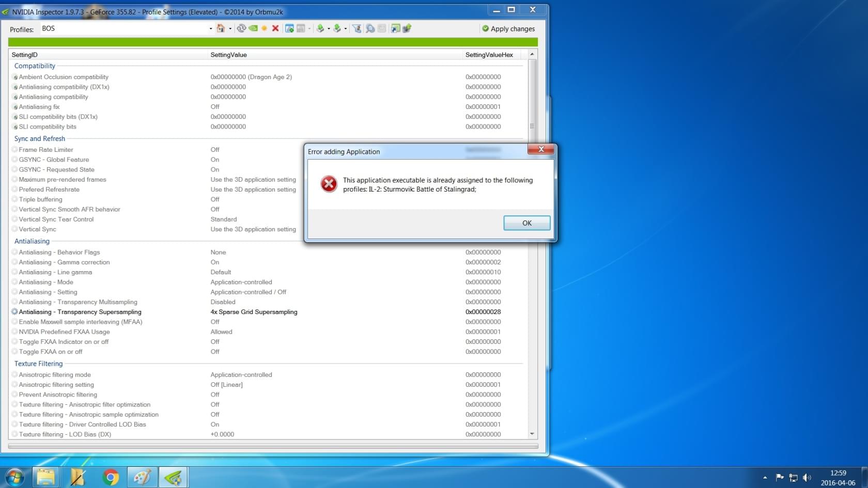Click the home profile icon in toolbar
This screenshot has height=488, width=868.
point(221,28)
